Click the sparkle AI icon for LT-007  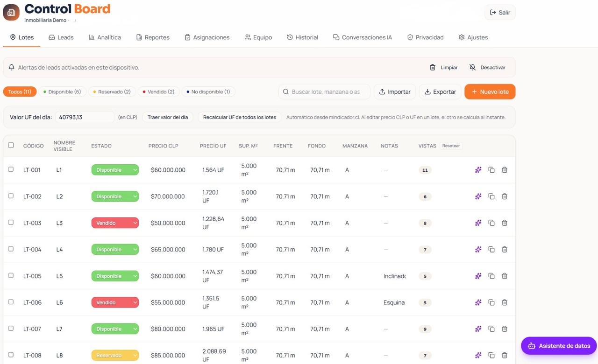[x=478, y=329]
